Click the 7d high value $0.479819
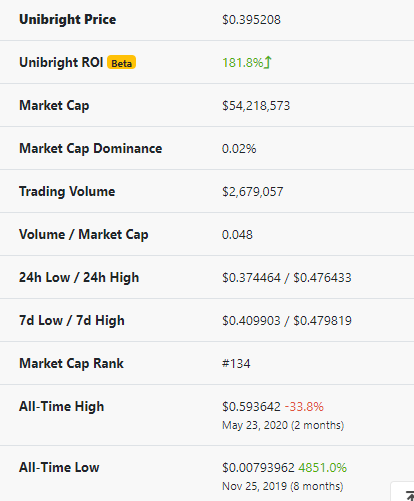The width and height of the screenshot is (414, 501). click(322, 321)
